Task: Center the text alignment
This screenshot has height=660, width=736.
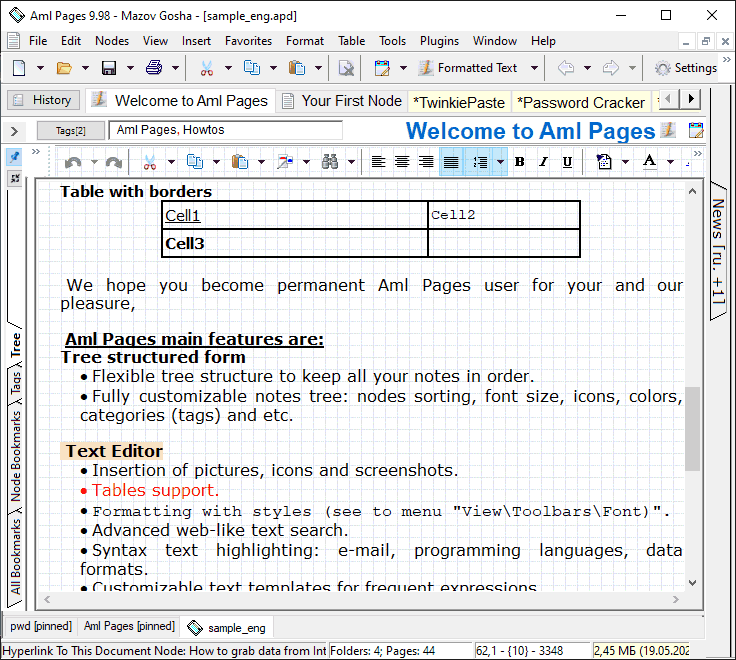Action: coord(402,162)
